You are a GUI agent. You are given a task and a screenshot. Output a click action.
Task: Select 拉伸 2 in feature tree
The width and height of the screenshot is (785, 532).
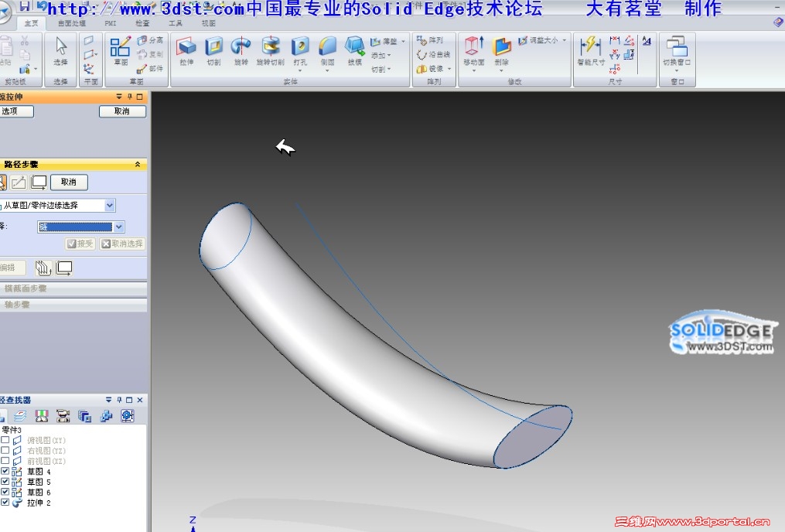pyautogui.click(x=39, y=503)
